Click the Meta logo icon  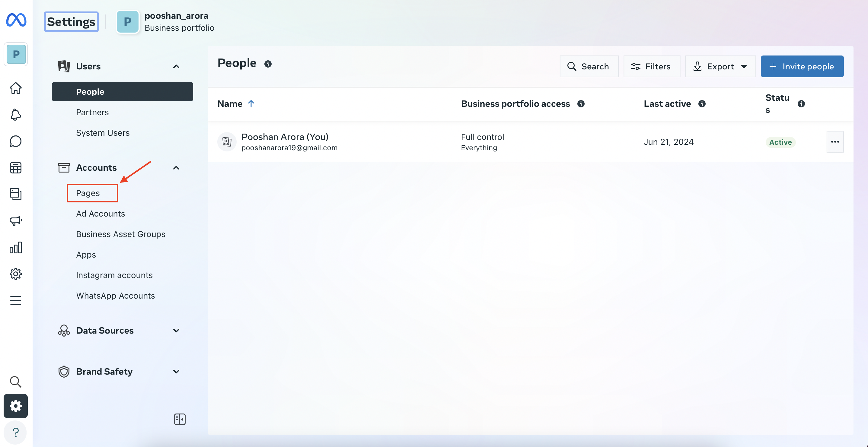16,20
